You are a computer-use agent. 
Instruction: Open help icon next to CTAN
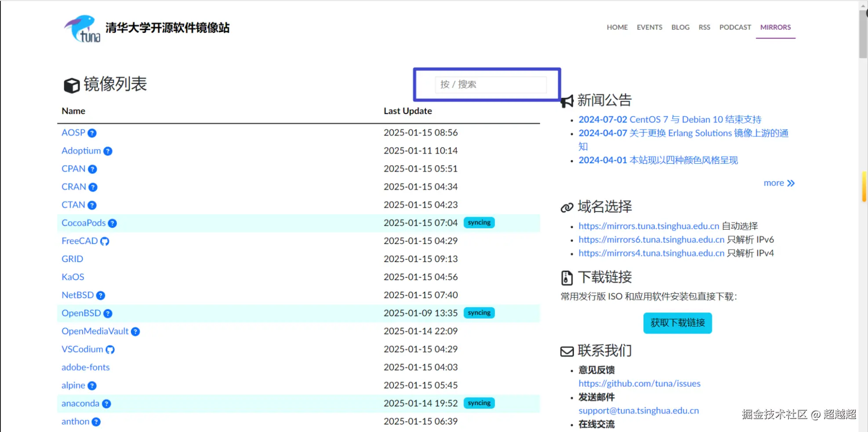point(92,205)
